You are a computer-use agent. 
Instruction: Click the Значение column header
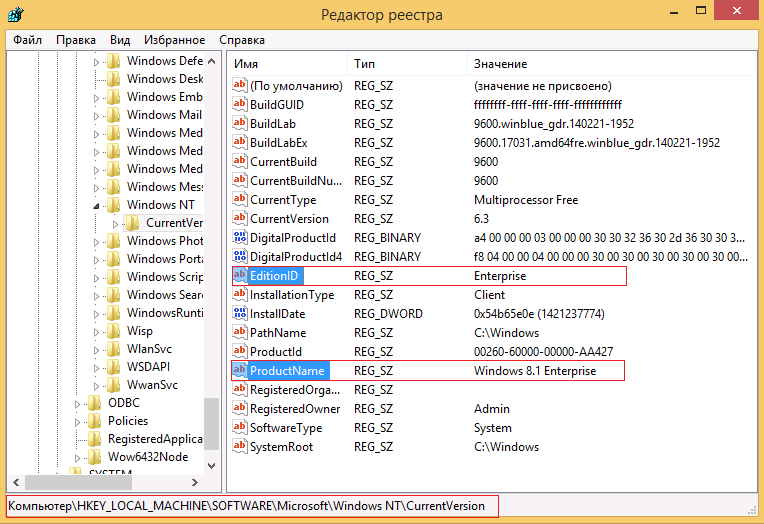pyautogui.click(x=611, y=64)
